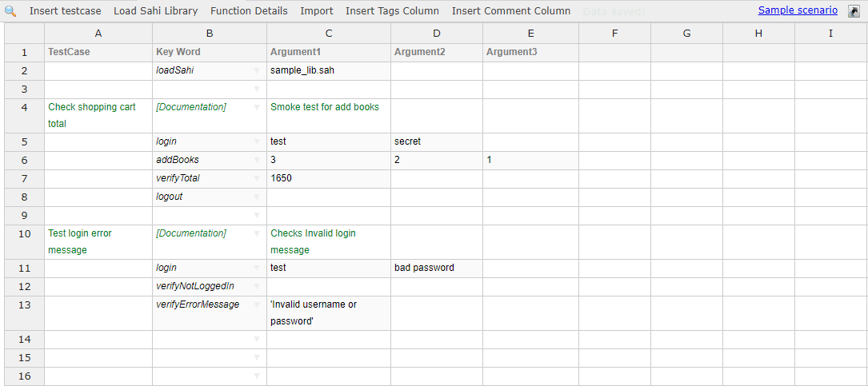Select row 7 header

pos(24,178)
